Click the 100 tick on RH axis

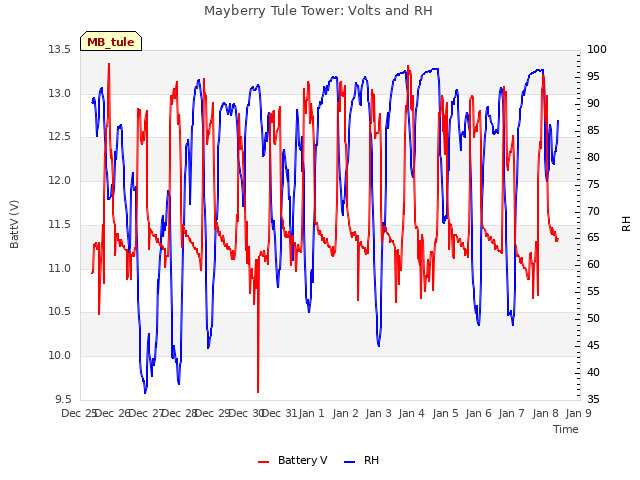597,49
